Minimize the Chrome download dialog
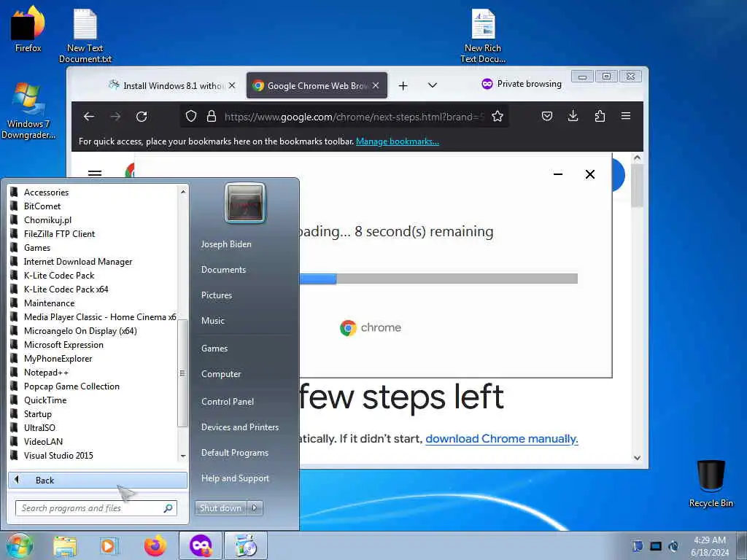747x560 pixels. [558, 174]
